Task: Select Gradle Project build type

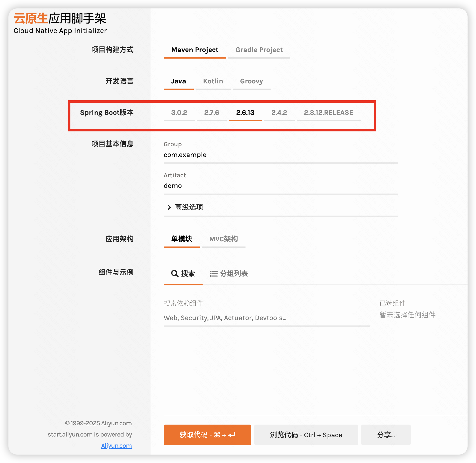Action: click(259, 50)
